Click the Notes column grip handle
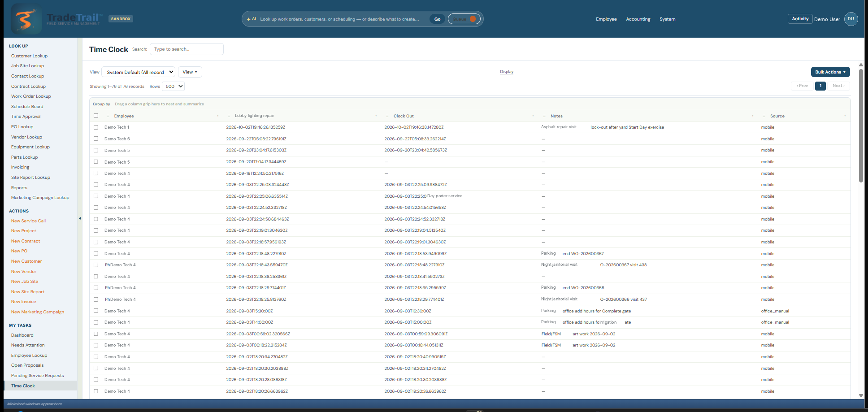The height and width of the screenshot is (412, 868). 544,116
